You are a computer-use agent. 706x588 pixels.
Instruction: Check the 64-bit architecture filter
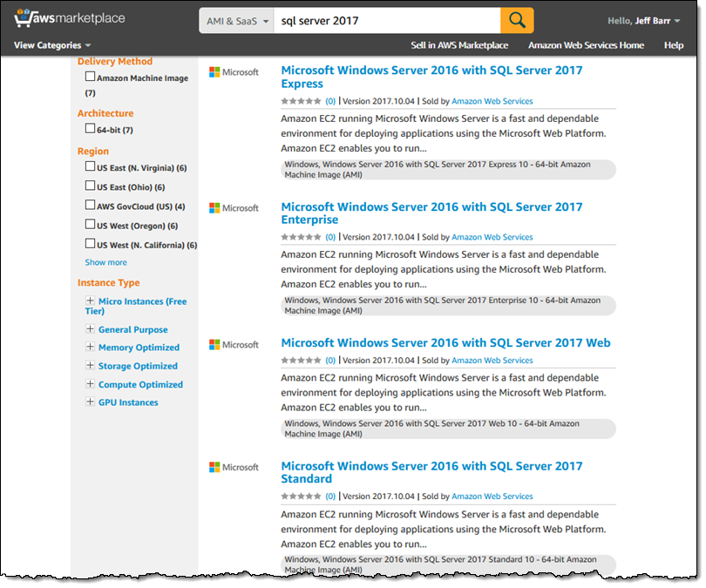click(90, 128)
